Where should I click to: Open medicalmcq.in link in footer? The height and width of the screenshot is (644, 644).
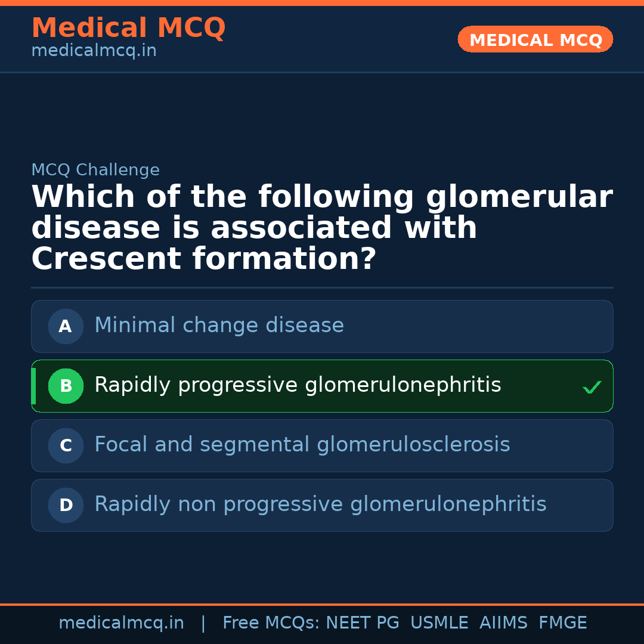(121, 623)
